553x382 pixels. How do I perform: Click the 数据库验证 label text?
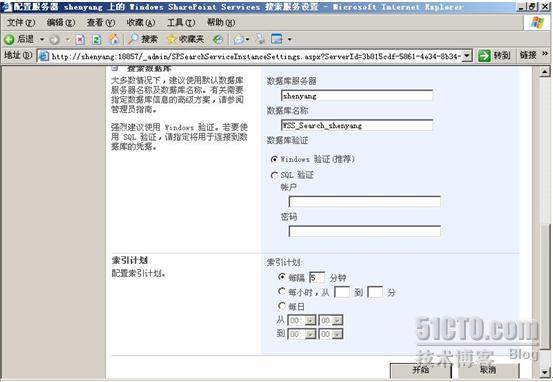tap(287, 140)
